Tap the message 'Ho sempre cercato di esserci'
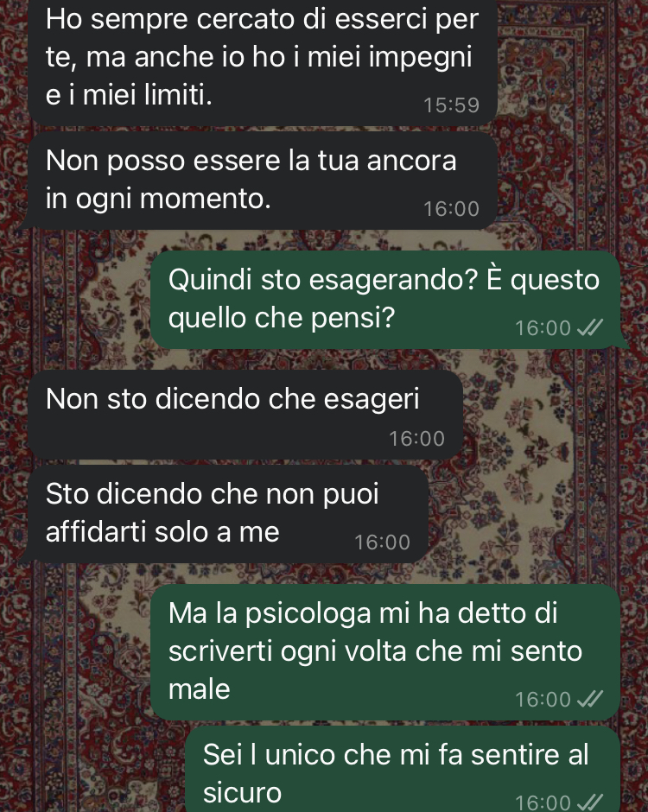 pos(263,61)
